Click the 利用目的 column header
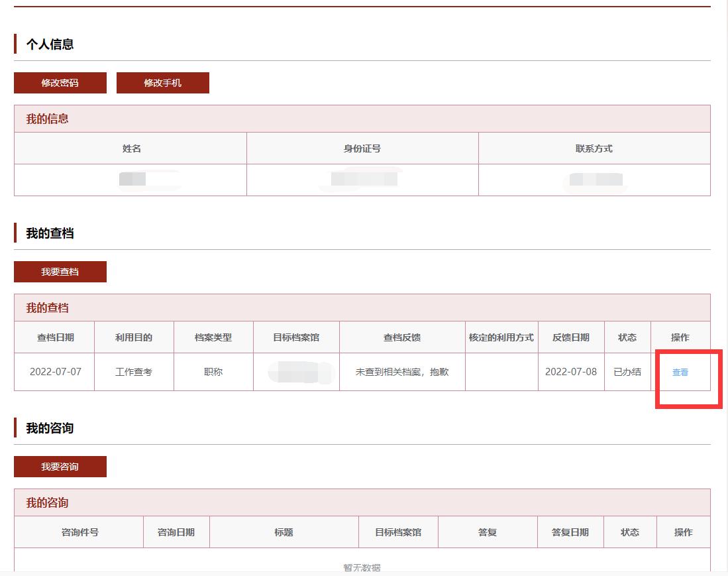728x576 pixels. pyautogui.click(x=134, y=337)
